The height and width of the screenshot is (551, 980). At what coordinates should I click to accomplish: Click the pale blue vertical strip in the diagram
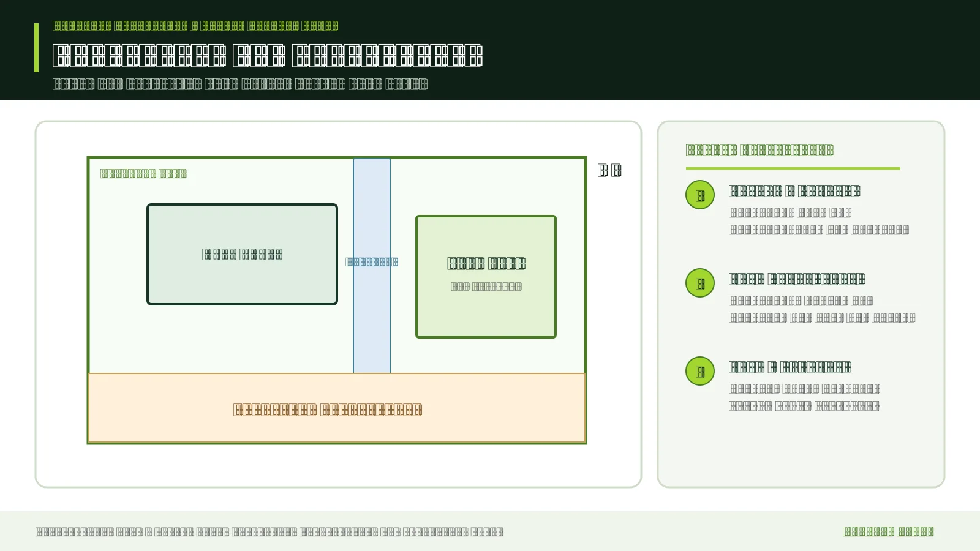[x=372, y=266]
